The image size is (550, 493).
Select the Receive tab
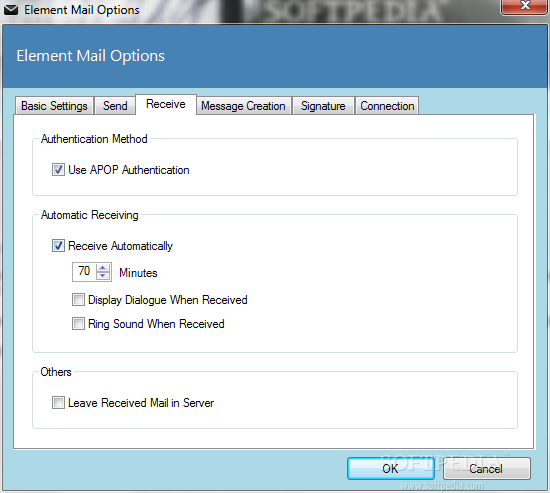coord(166,104)
